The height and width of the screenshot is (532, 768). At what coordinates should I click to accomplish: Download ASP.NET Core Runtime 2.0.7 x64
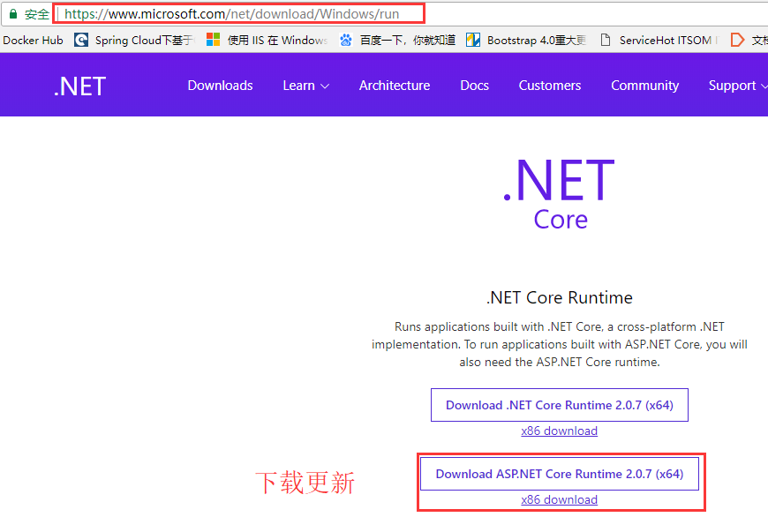point(560,474)
